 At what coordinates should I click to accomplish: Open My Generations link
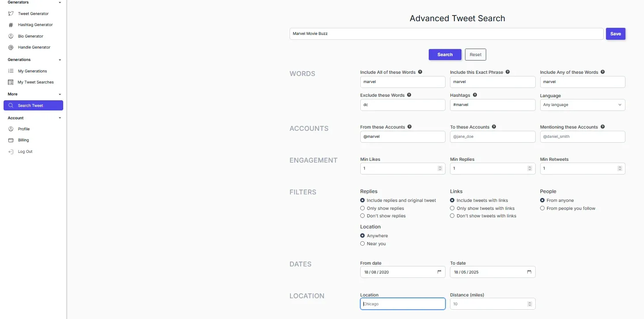tap(33, 71)
